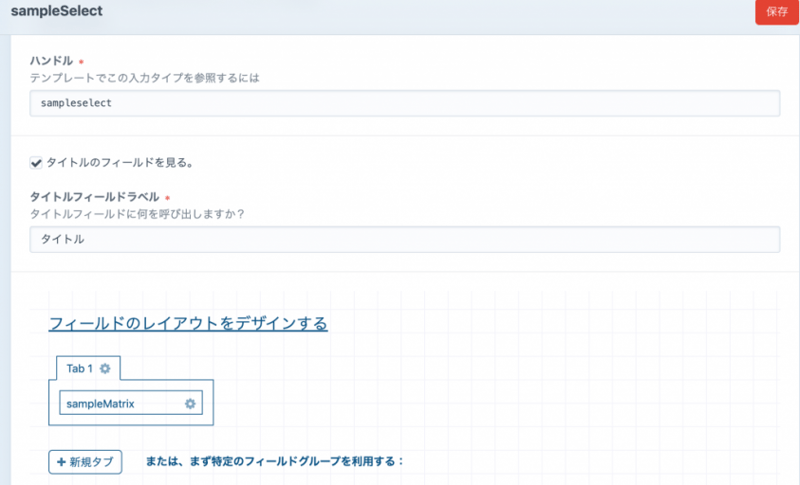Add a tab with 新規タブ button
This screenshot has height=485, width=800.
[85, 462]
